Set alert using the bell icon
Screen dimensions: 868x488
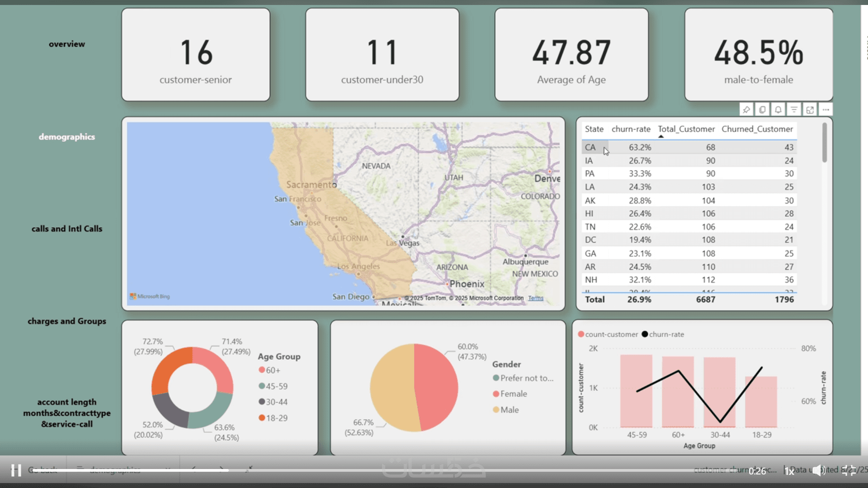coord(778,110)
